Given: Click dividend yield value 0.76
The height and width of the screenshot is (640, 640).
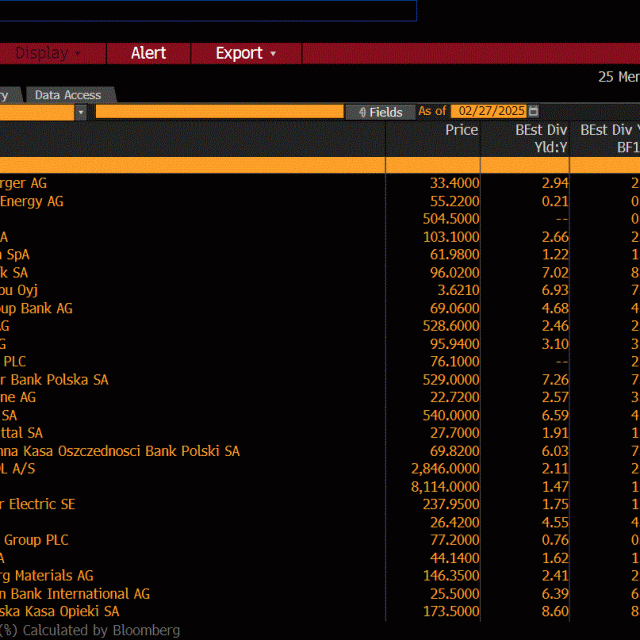Looking at the screenshot, I should click(555, 540).
